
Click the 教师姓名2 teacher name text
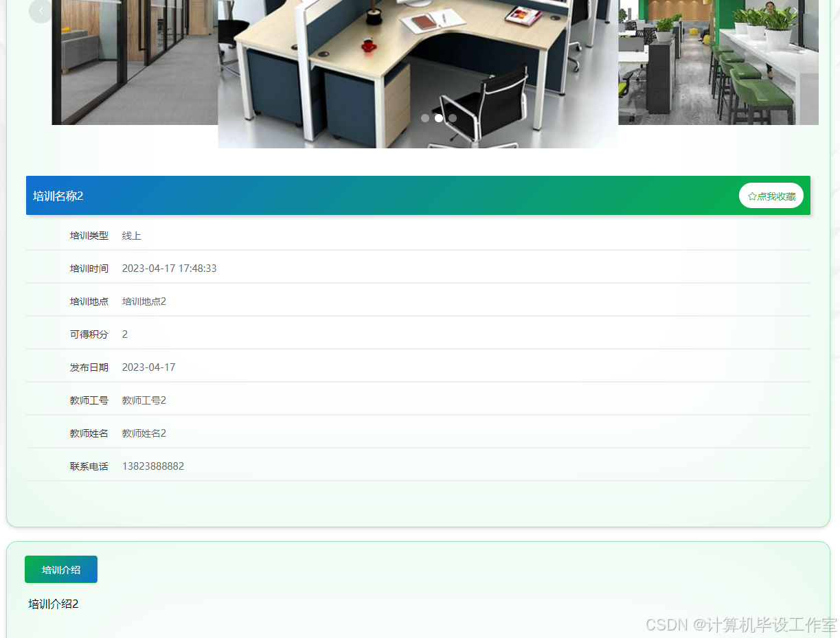point(144,433)
